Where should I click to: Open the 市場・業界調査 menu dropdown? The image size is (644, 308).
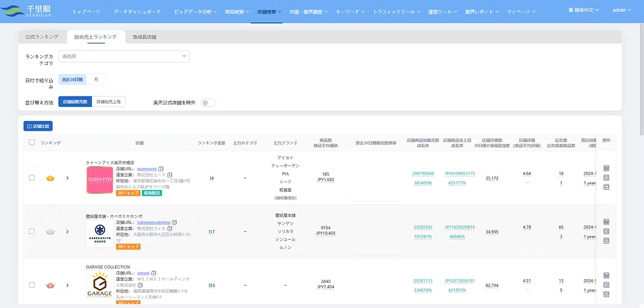[308, 12]
